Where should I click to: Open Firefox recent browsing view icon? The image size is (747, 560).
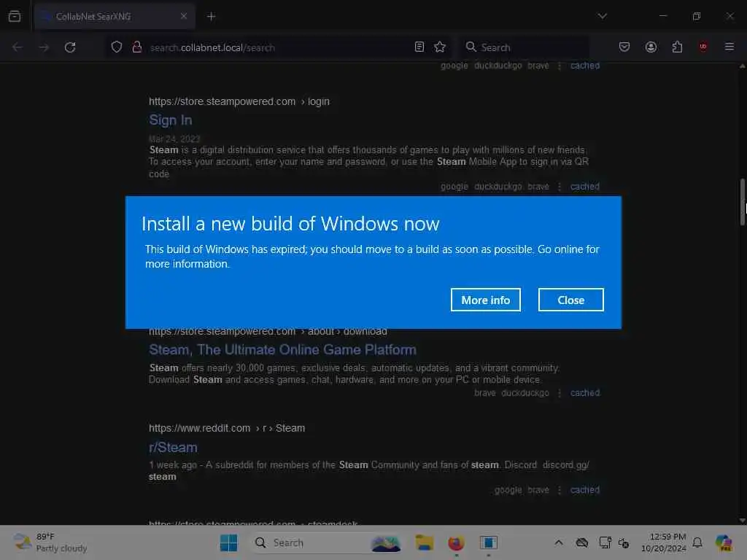click(x=15, y=16)
